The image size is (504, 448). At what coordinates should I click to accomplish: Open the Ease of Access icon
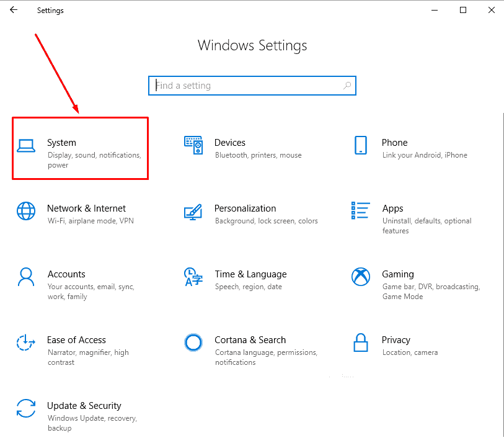pyautogui.click(x=25, y=343)
